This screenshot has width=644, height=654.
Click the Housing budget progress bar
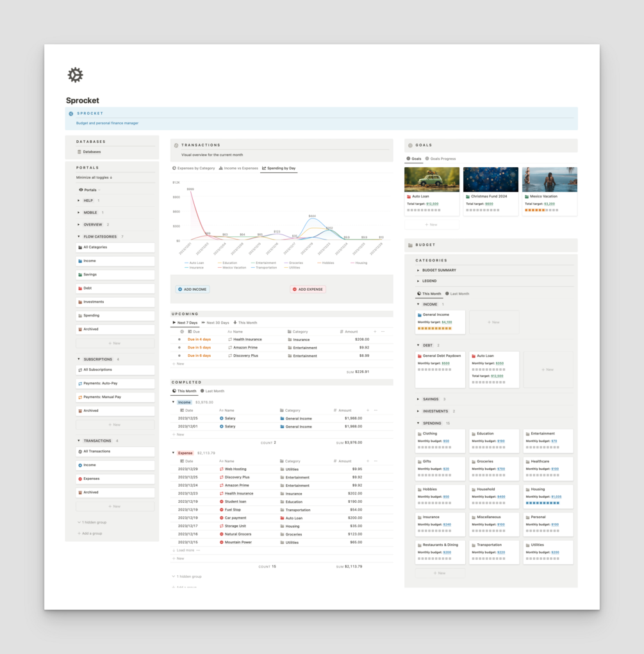click(x=543, y=503)
